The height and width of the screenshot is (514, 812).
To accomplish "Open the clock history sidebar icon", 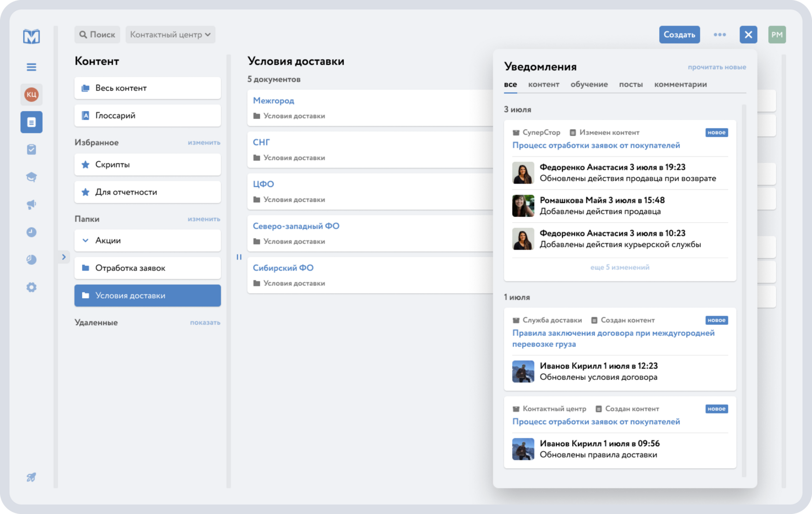I will click(x=31, y=232).
